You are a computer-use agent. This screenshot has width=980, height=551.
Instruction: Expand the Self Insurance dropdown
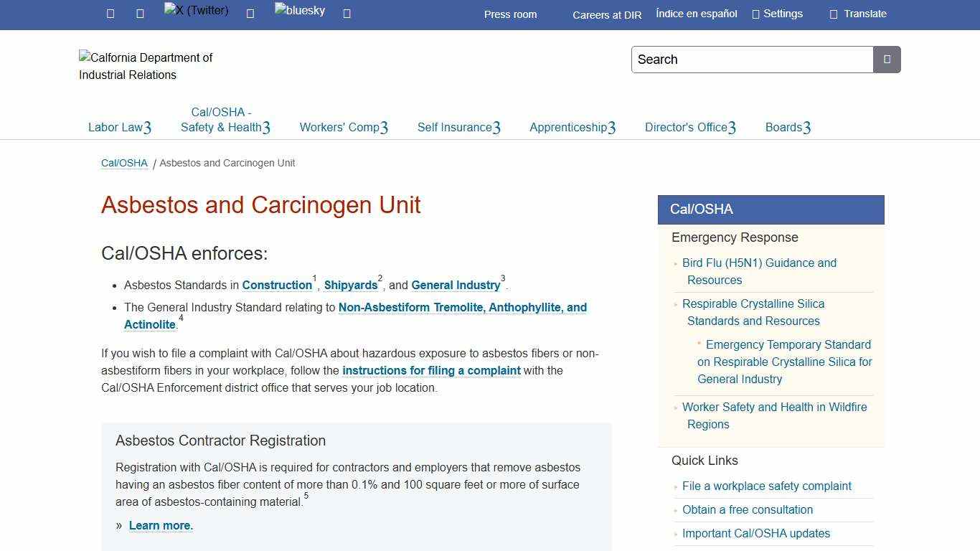click(458, 127)
